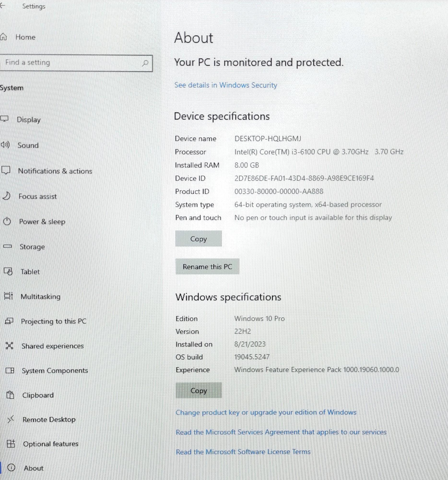Click the Clipboard icon
The height and width of the screenshot is (480, 448).
pyautogui.click(x=10, y=395)
